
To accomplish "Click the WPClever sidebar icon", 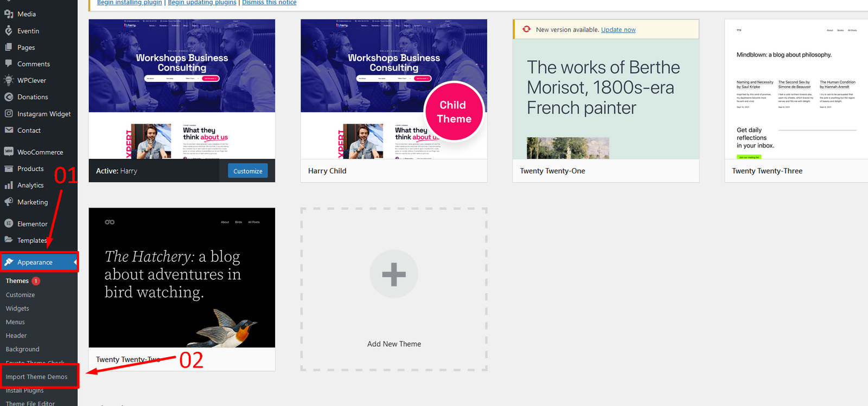I will [9, 80].
